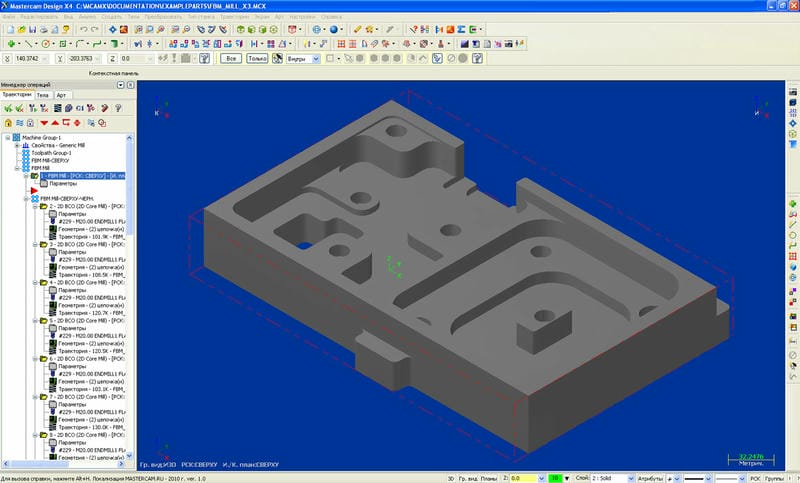Screen dimensions: 800x483
Task: Click the yellow padlock lock operations icon
Action: point(8,123)
